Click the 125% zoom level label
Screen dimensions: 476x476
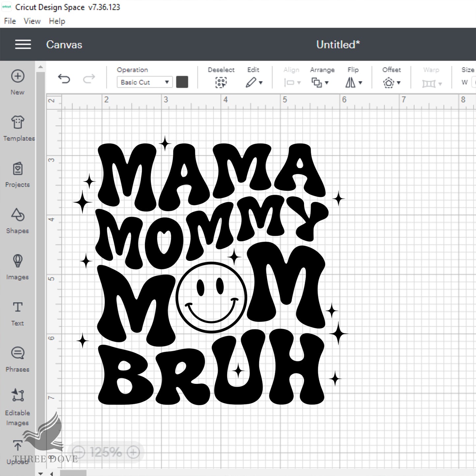(x=106, y=452)
